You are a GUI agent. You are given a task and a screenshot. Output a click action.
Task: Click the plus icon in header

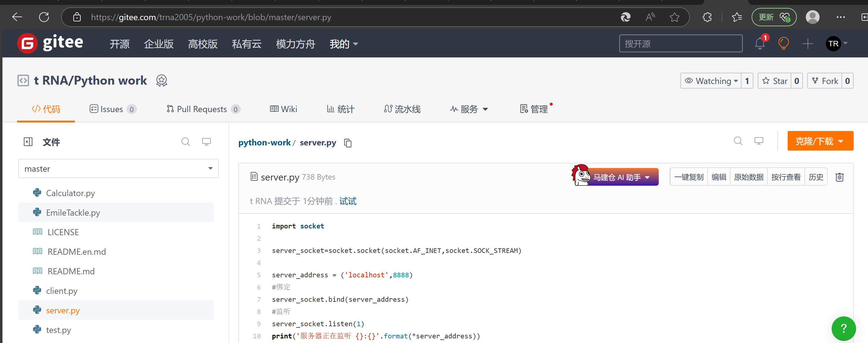click(808, 44)
